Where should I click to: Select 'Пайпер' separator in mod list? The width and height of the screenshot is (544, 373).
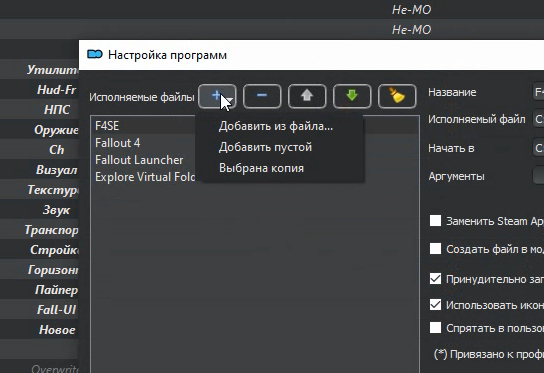(x=39, y=290)
